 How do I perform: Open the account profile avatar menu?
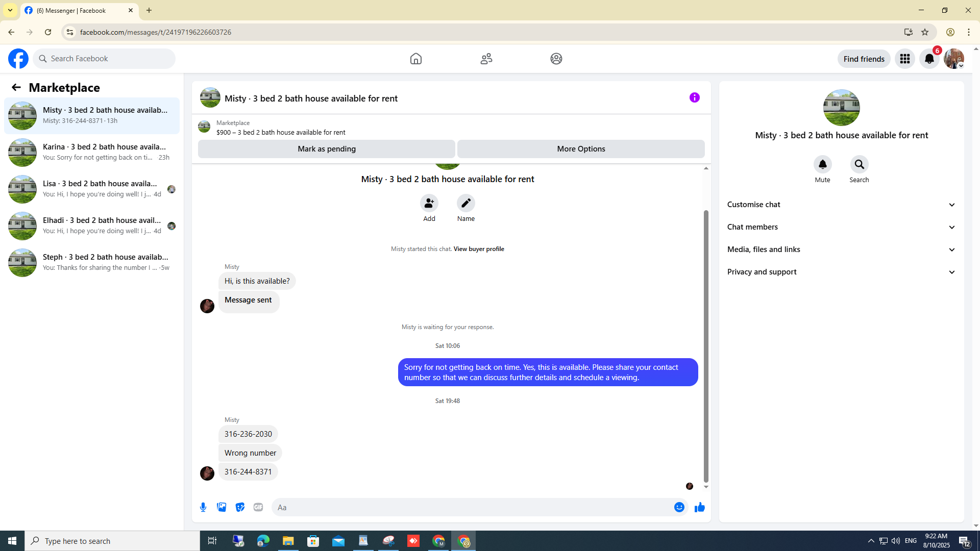(x=953, y=59)
